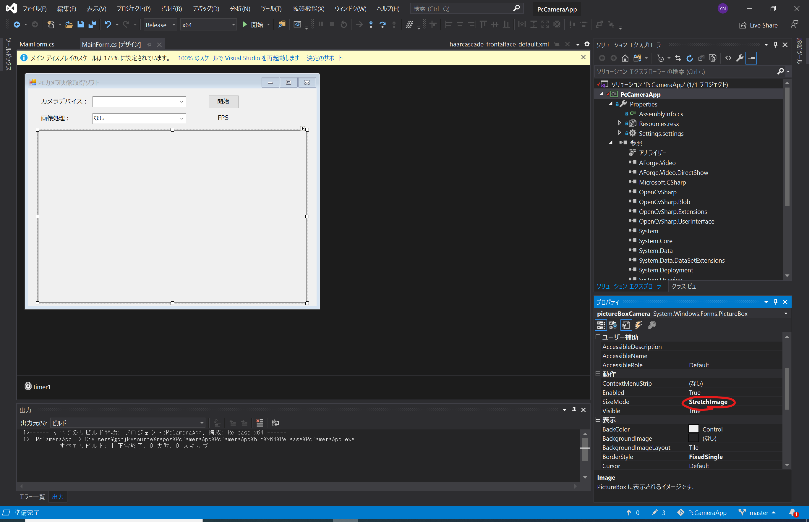The height and width of the screenshot is (522, 812).
Task: Open the 拡張機能(X) menu
Action: 309,9
